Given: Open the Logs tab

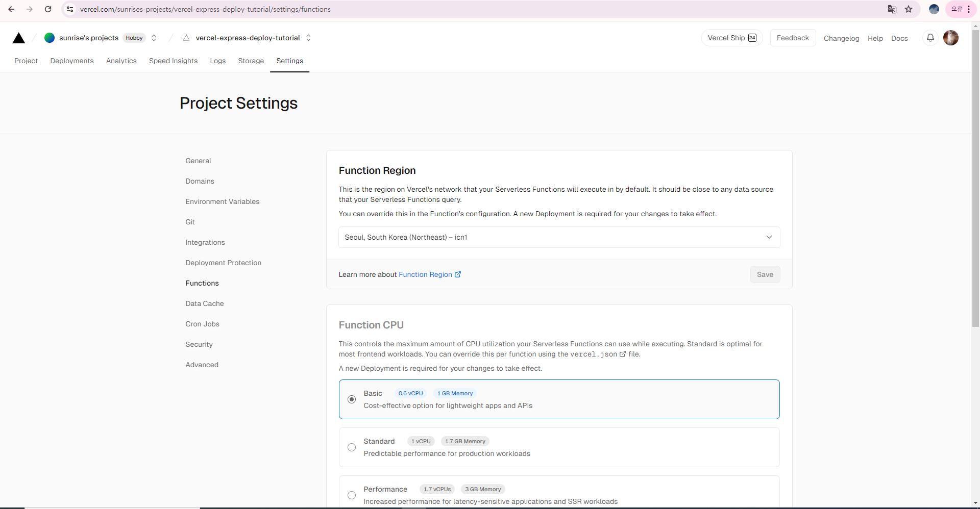Looking at the screenshot, I should pyautogui.click(x=218, y=61).
